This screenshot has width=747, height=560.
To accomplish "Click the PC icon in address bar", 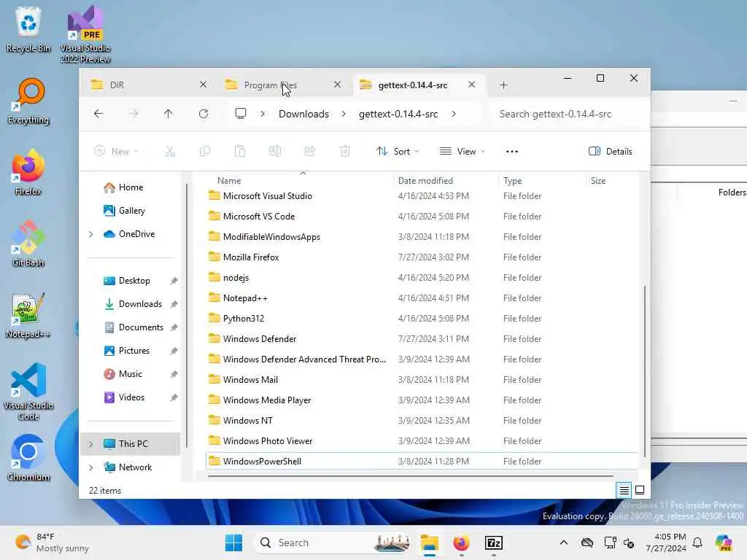I will (x=241, y=114).
